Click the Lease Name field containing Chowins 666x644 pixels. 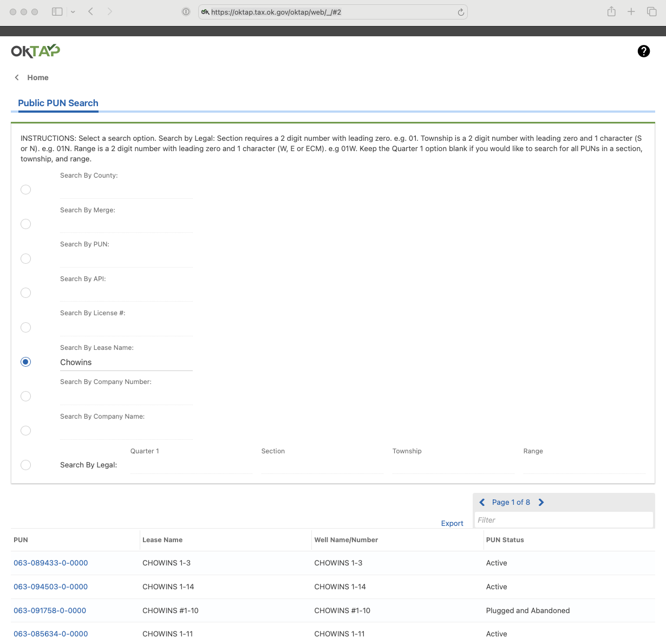click(126, 362)
